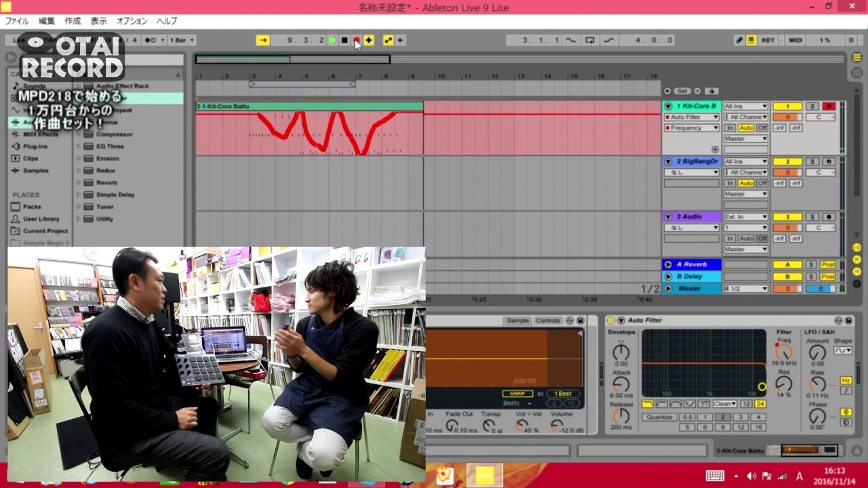
Task: Open the オプション menu
Action: tap(132, 21)
